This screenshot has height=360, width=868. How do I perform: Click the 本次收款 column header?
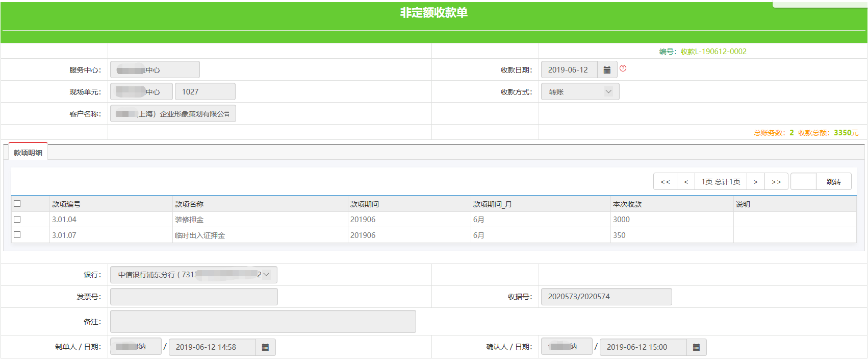coord(627,204)
